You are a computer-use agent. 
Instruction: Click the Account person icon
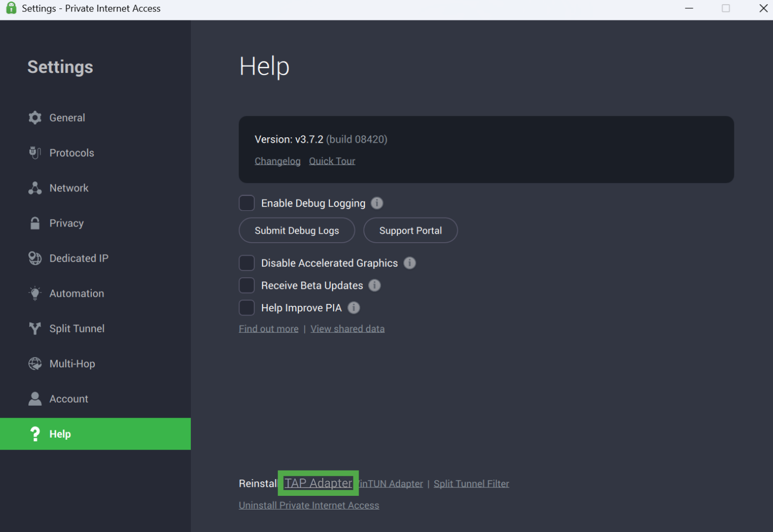35,399
